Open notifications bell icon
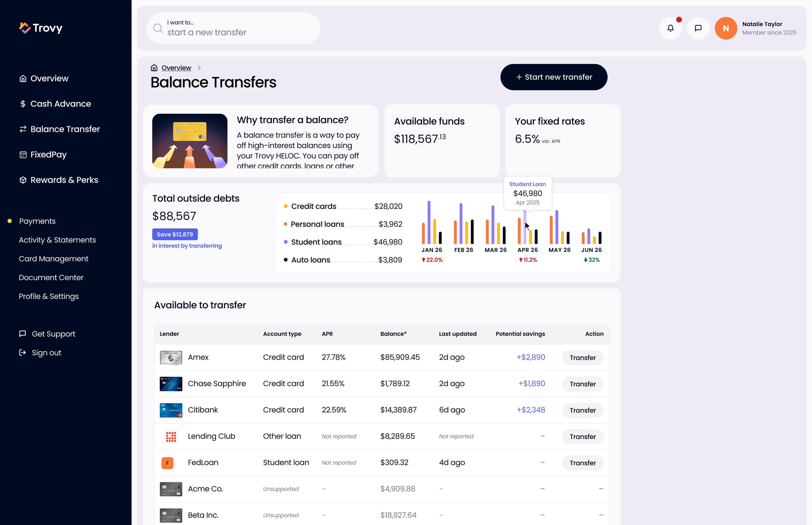 coord(670,28)
